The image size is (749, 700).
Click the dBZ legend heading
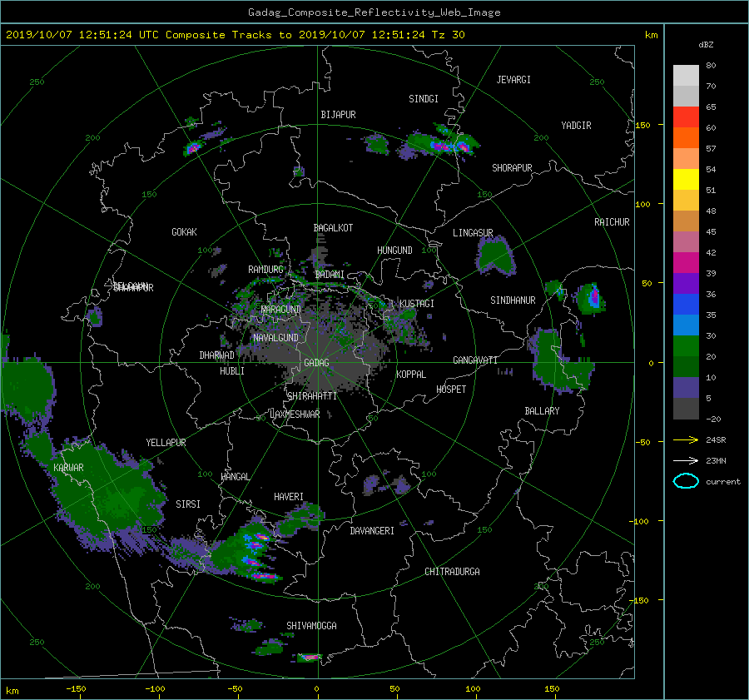click(x=706, y=45)
